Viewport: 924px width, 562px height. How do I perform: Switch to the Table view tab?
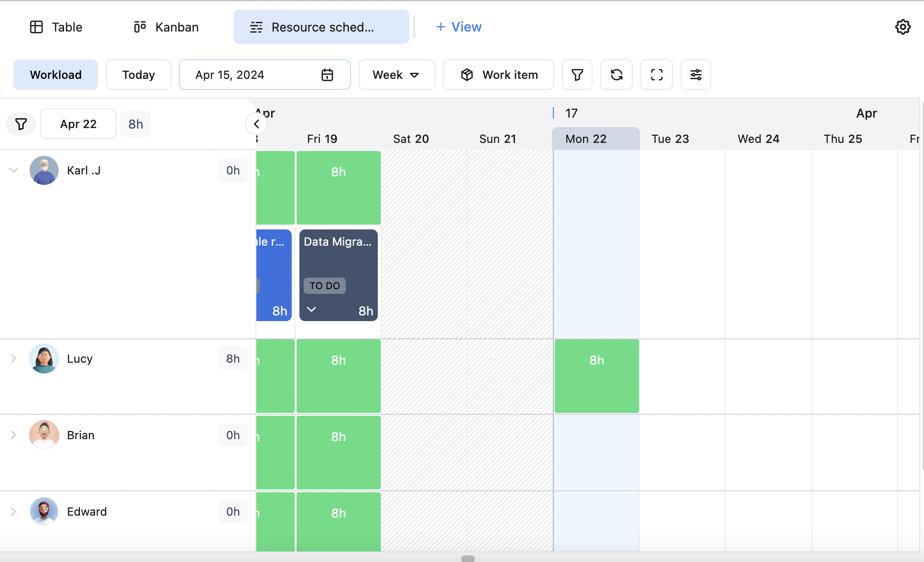(x=56, y=27)
